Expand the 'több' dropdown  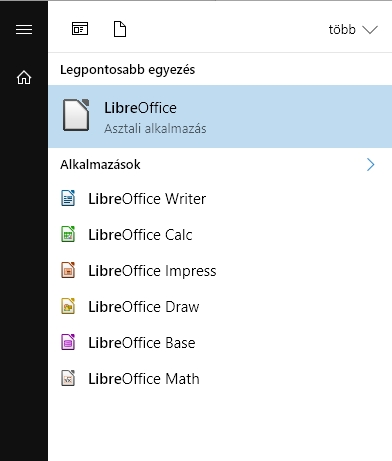[x=353, y=30]
